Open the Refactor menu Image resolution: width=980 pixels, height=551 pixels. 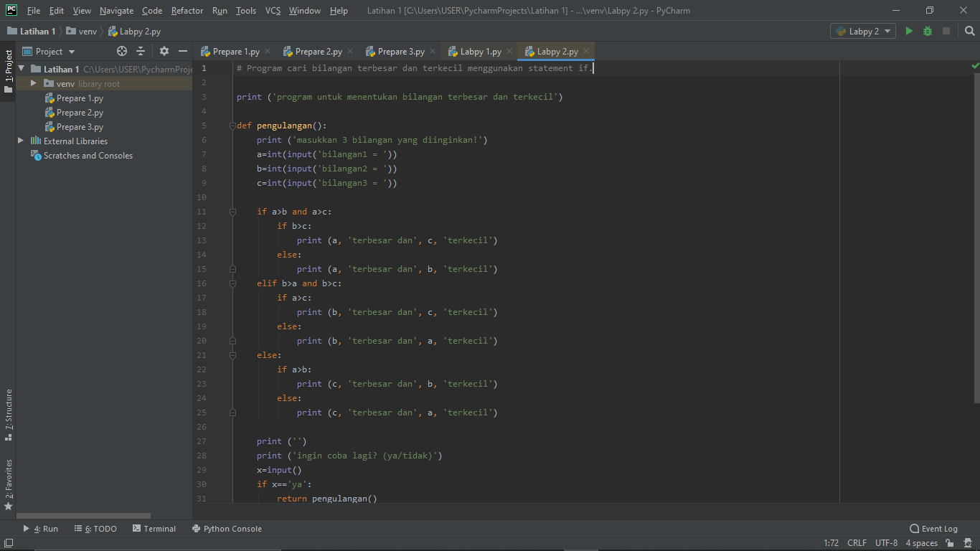pyautogui.click(x=187, y=11)
